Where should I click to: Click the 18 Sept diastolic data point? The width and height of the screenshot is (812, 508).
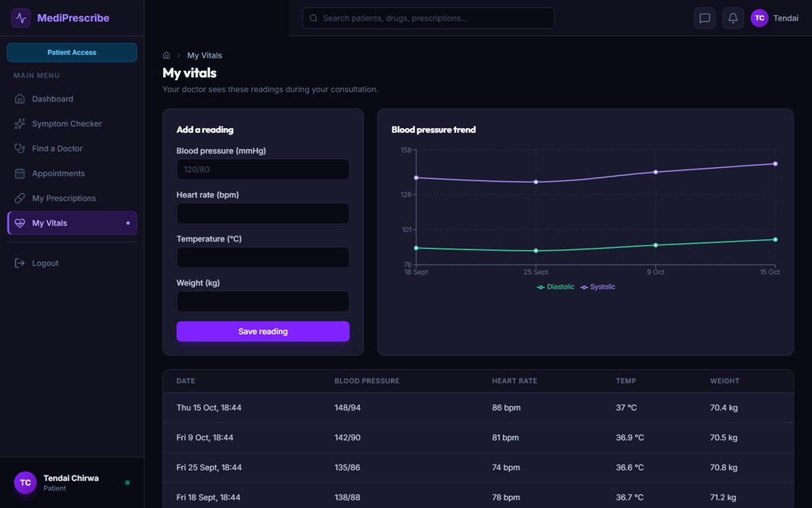pyautogui.click(x=416, y=248)
